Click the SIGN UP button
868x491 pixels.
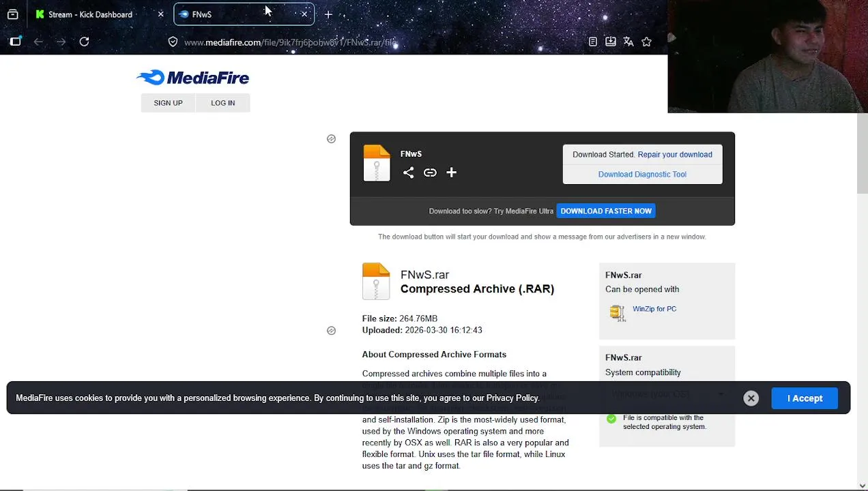(168, 103)
